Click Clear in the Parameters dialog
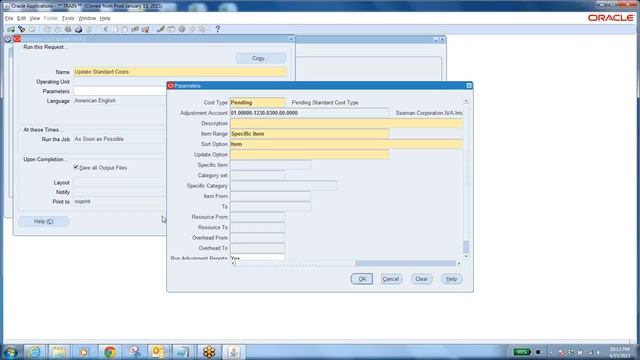The width and height of the screenshot is (640, 360). (x=421, y=279)
